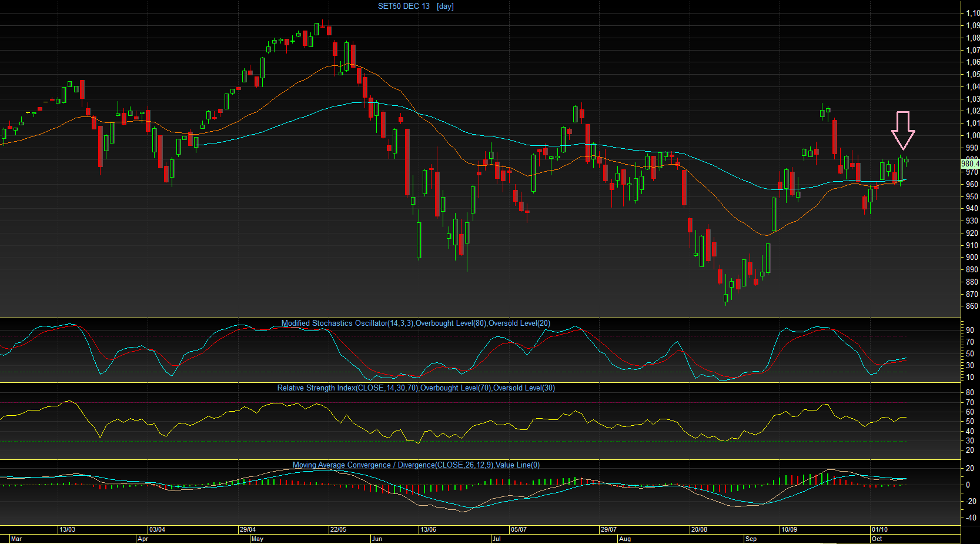This screenshot has height=544, width=980.
Task: Click '90' on the Stochastics scale
Action: pos(970,330)
